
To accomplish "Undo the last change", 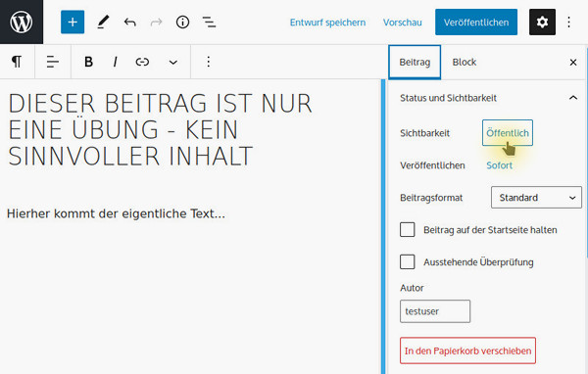I will [x=129, y=23].
